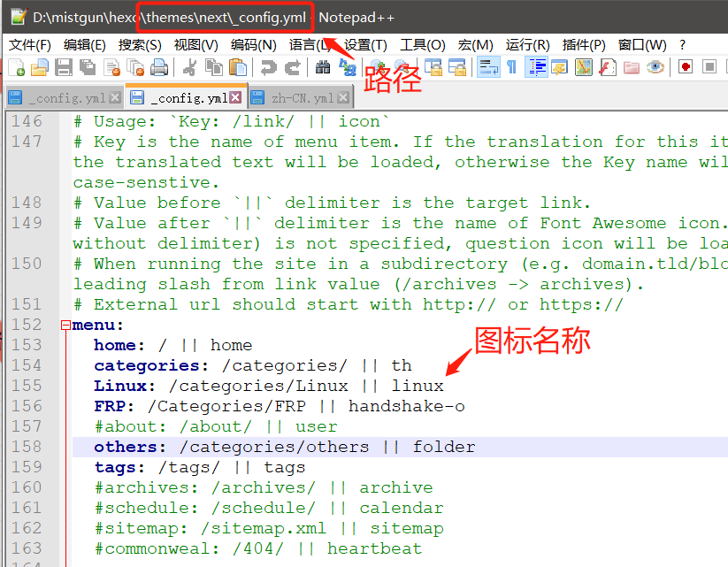Open the Function List panel icon
Image resolution: width=728 pixels, height=567 pixels.
[608, 67]
